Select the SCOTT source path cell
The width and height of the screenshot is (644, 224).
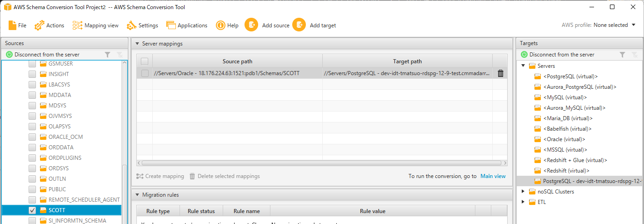point(237,73)
